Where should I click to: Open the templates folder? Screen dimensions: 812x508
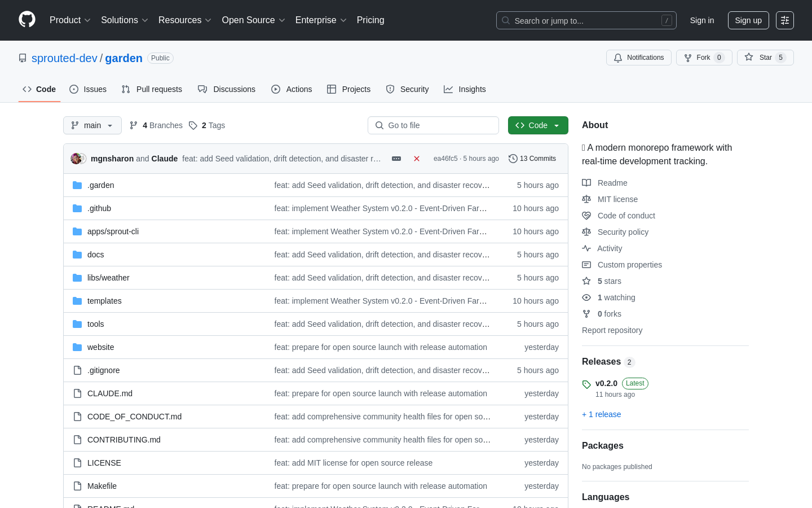[104, 301]
